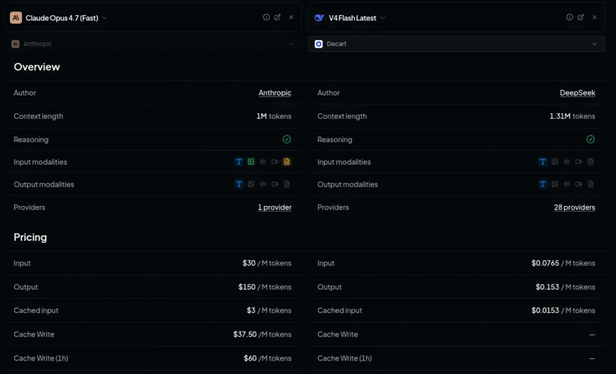
Task: Click V4 Flash reasoning supported checkmark icon
Action: click(x=590, y=139)
